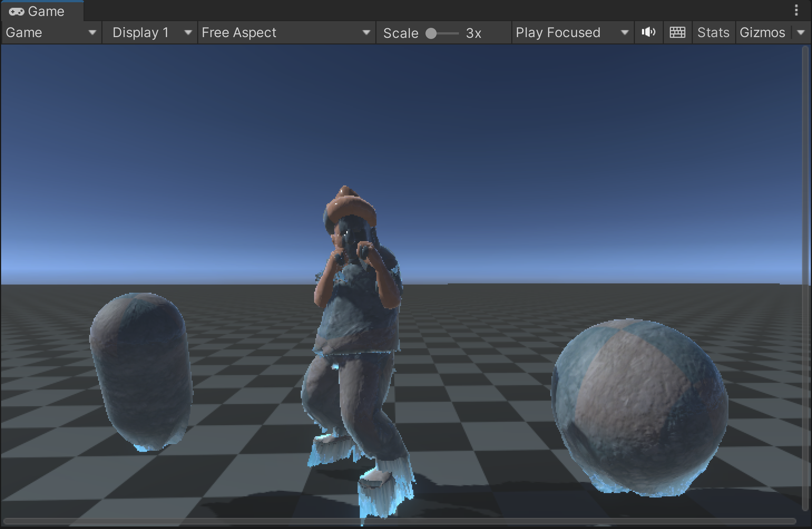Screen dimensions: 812x529
Task: Select the Game tab
Action: tap(42, 11)
